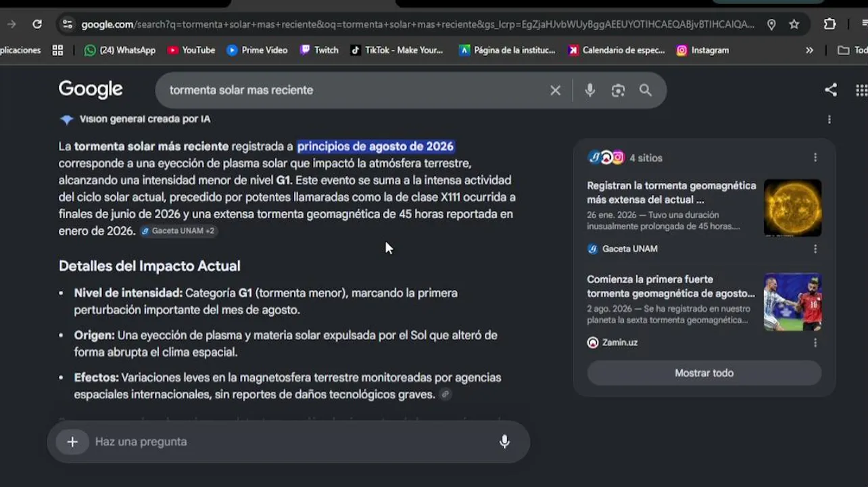Click the Visión general creada por IA label

(145, 119)
